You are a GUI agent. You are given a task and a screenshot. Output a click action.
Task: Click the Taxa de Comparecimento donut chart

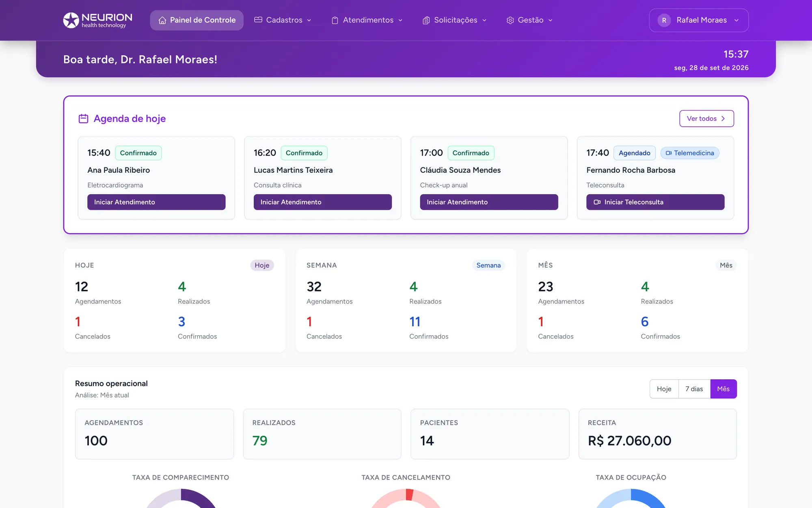click(181, 498)
